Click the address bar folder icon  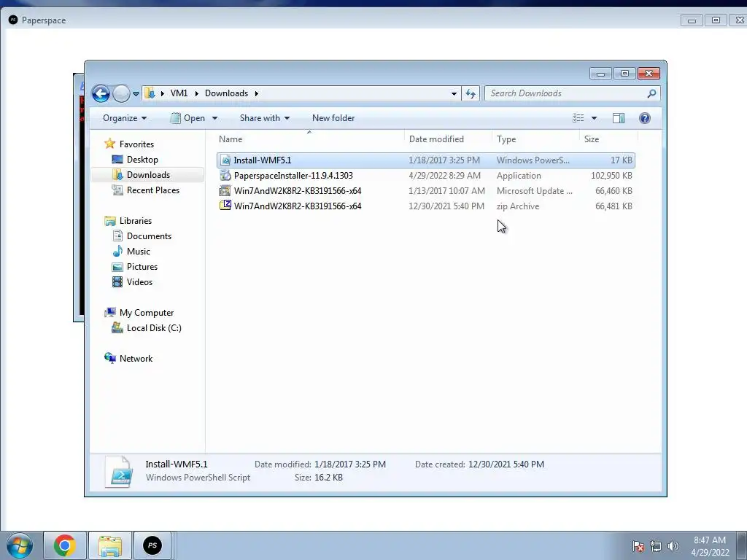pos(150,93)
